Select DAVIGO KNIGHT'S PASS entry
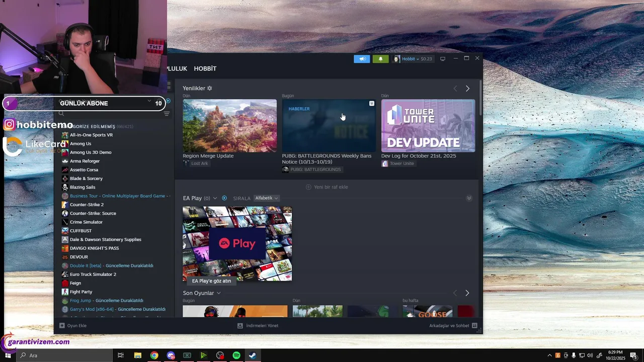The height and width of the screenshot is (362, 644). (94, 248)
